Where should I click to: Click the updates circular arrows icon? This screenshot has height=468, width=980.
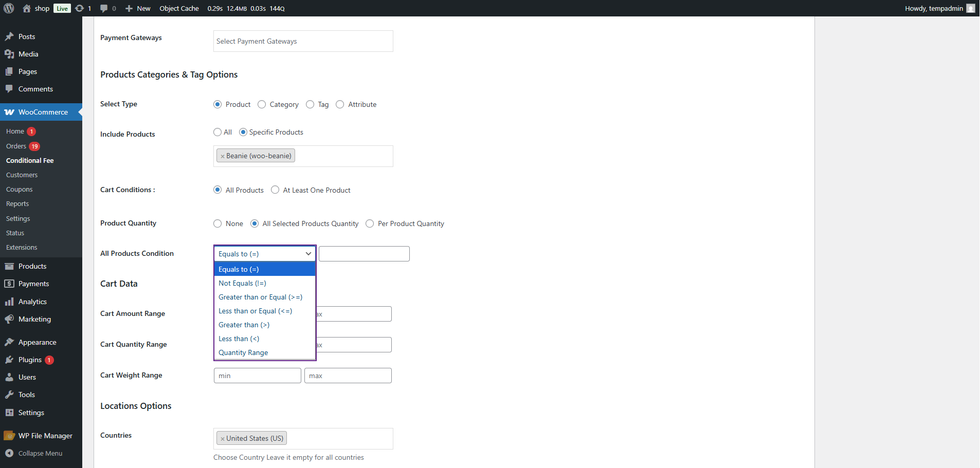pos(79,8)
